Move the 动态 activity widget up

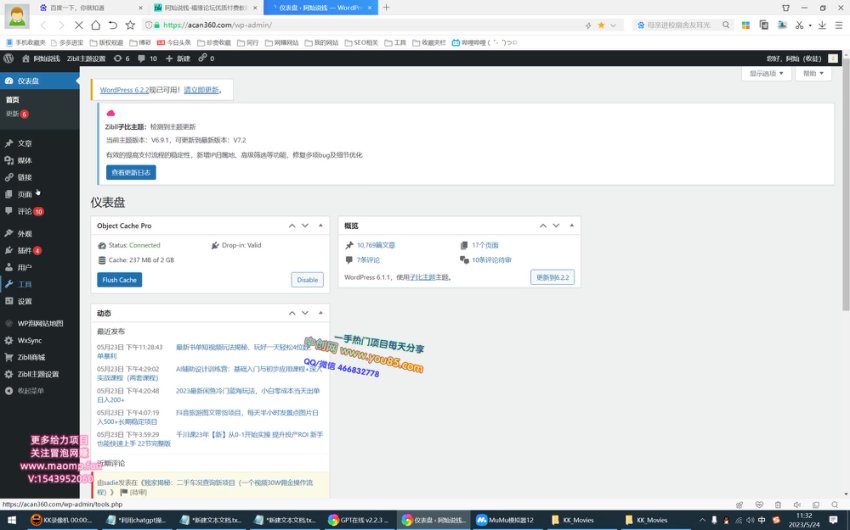pos(292,313)
